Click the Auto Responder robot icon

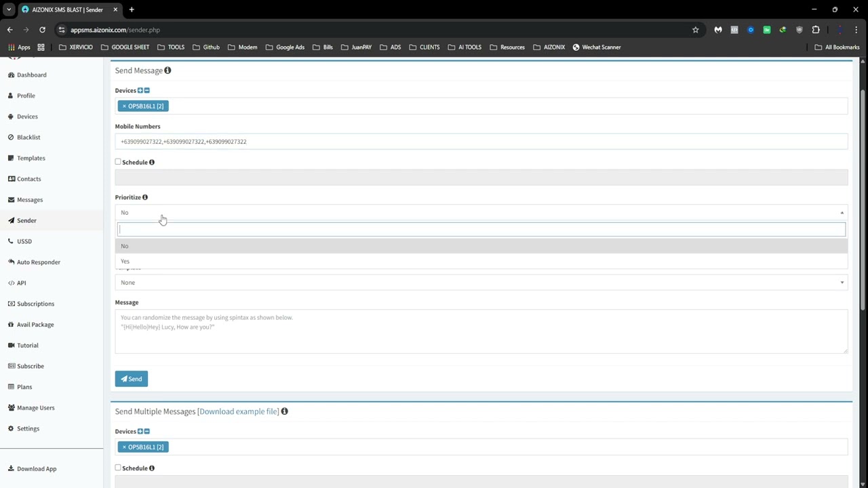(x=12, y=262)
